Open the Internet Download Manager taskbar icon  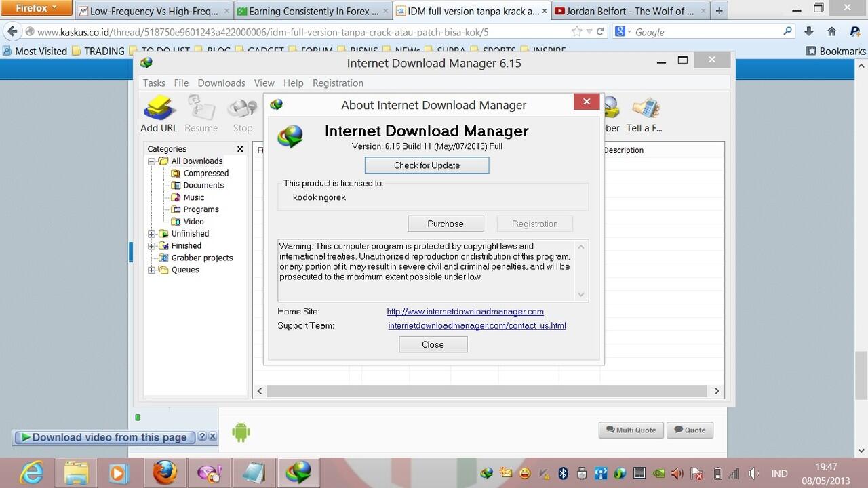tap(299, 472)
